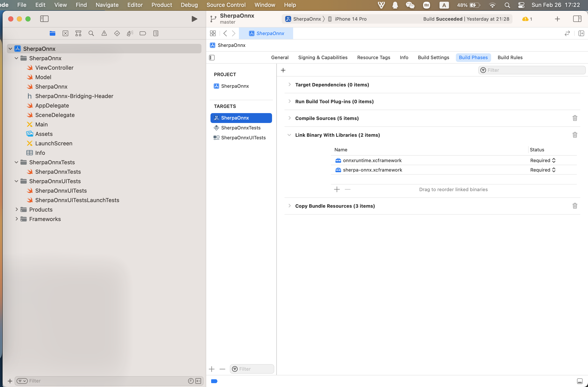Open the Library plus button in toolbar
The image size is (588, 387).
557,19
